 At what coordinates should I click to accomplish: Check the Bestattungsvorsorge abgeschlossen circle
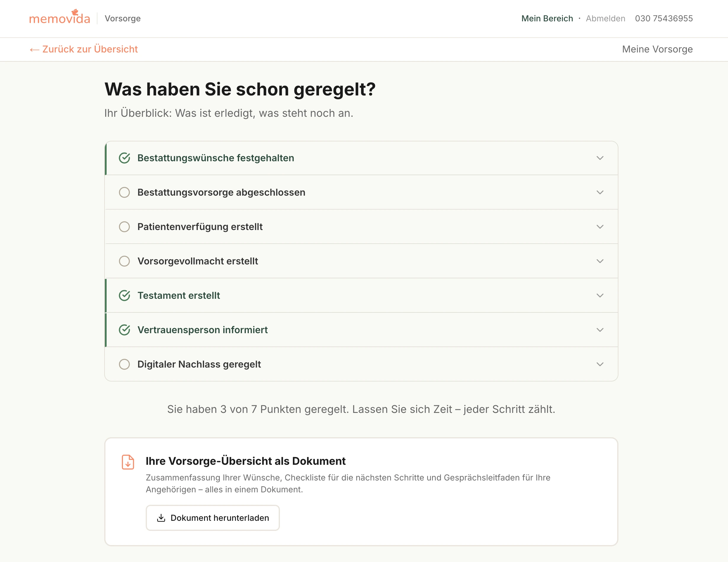point(124,192)
